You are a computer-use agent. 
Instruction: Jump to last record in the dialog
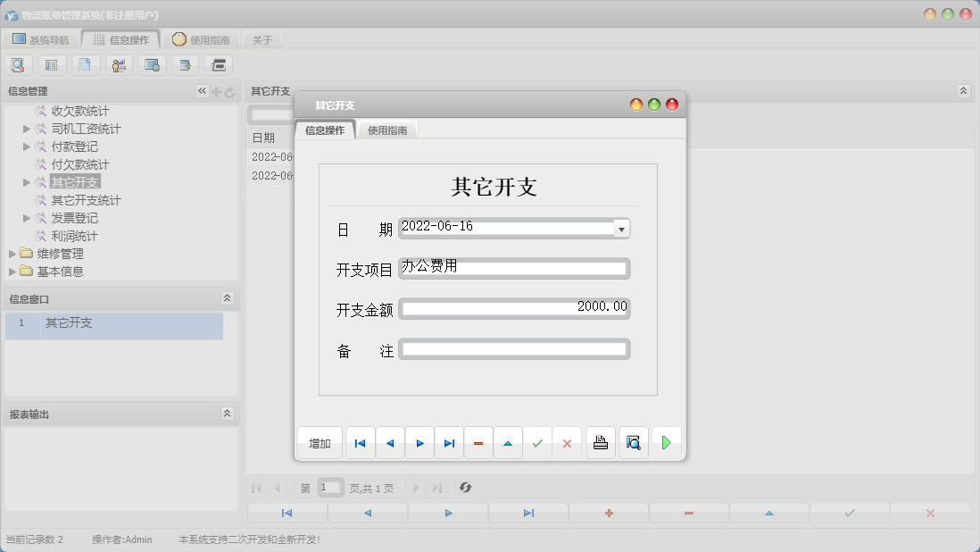(x=449, y=442)
